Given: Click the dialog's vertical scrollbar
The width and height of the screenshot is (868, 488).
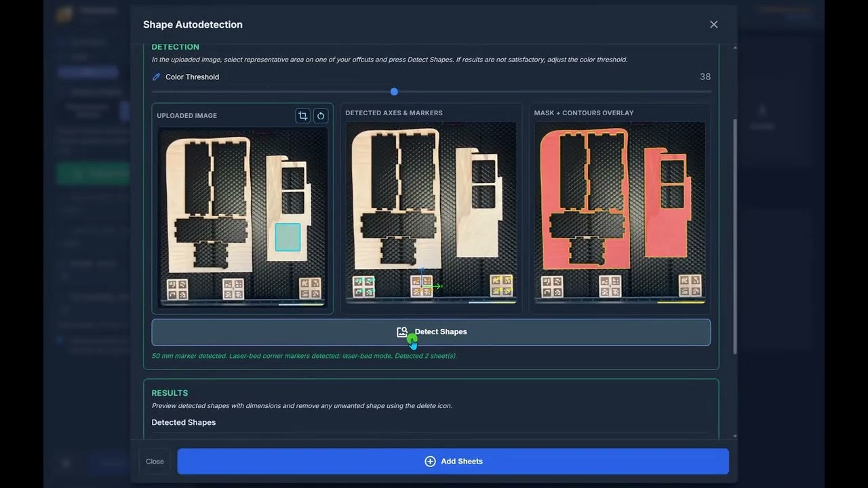Looking at the screenshot, I should coord(735,237).
